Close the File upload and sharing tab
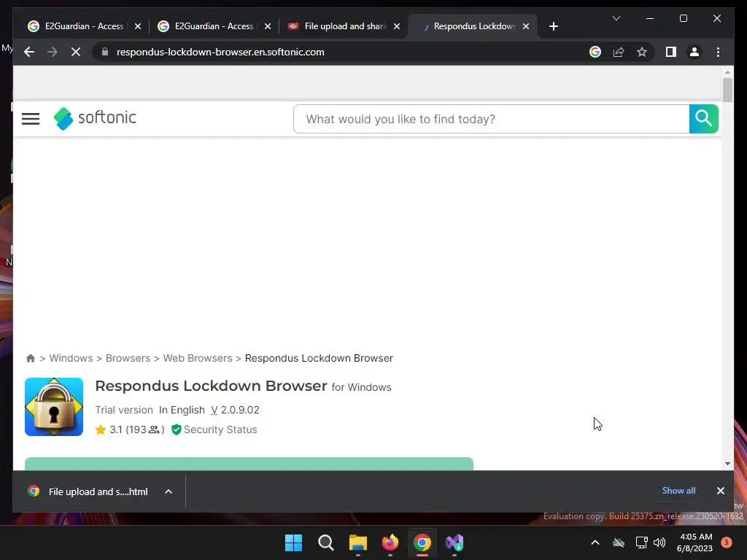 [397, 26]
